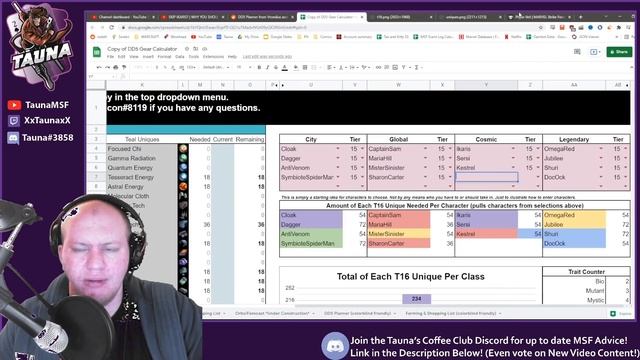
Task: Open the View menu
Action: 134,57
